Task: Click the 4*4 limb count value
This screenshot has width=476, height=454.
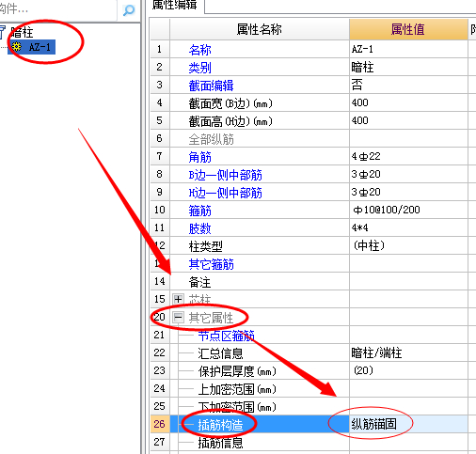Action: (x=408, y=227)
